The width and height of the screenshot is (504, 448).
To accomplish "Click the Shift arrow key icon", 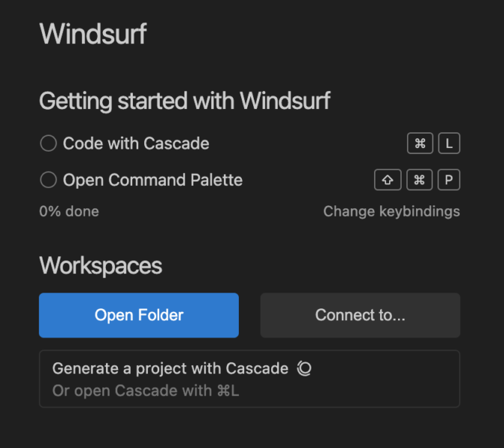I will tap(388, 180).
